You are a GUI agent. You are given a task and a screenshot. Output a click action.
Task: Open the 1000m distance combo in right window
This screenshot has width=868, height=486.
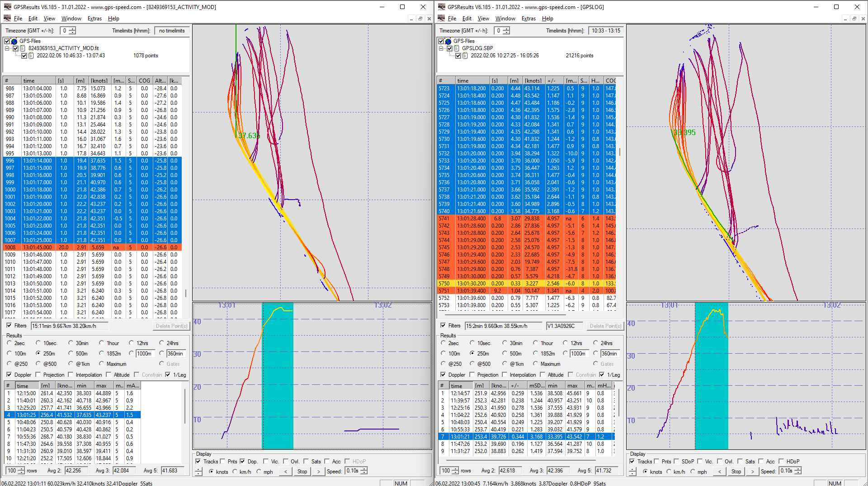click(579, 354)
